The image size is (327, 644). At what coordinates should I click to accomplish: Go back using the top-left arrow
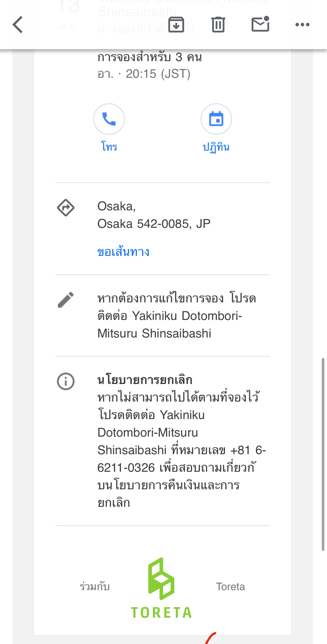tap(18, 25)
